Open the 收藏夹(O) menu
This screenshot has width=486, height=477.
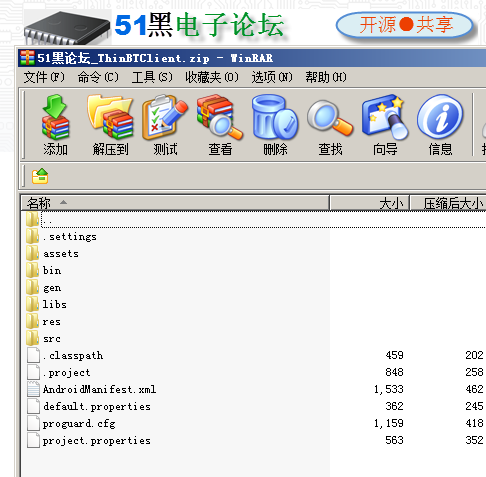coord(212,77)
